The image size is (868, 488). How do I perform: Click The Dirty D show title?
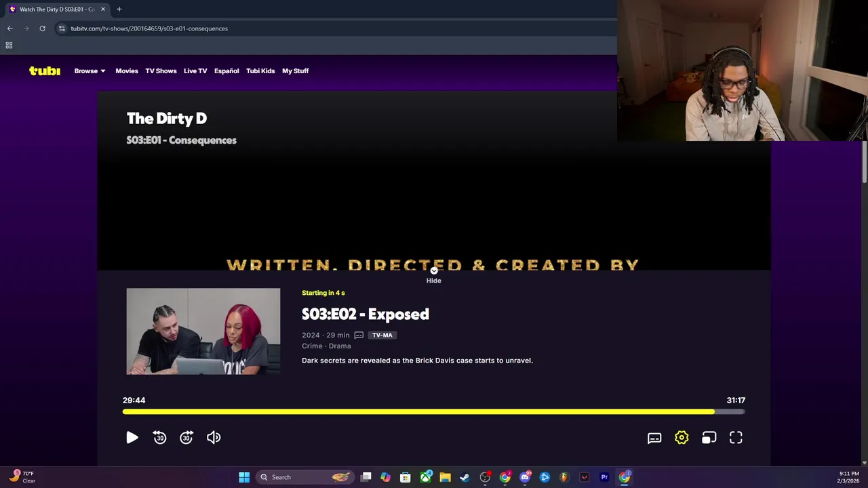(167, 119)
